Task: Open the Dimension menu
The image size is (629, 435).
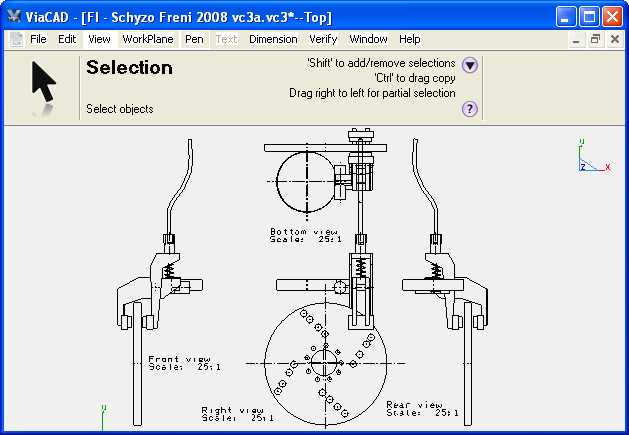Action: pos(272,39)
